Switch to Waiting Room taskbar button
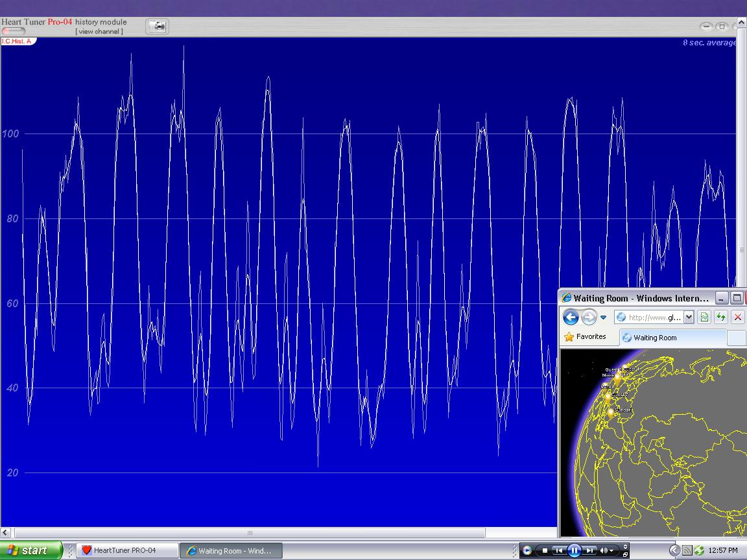Viewport: 747px width, 560px height. point(231,550)
